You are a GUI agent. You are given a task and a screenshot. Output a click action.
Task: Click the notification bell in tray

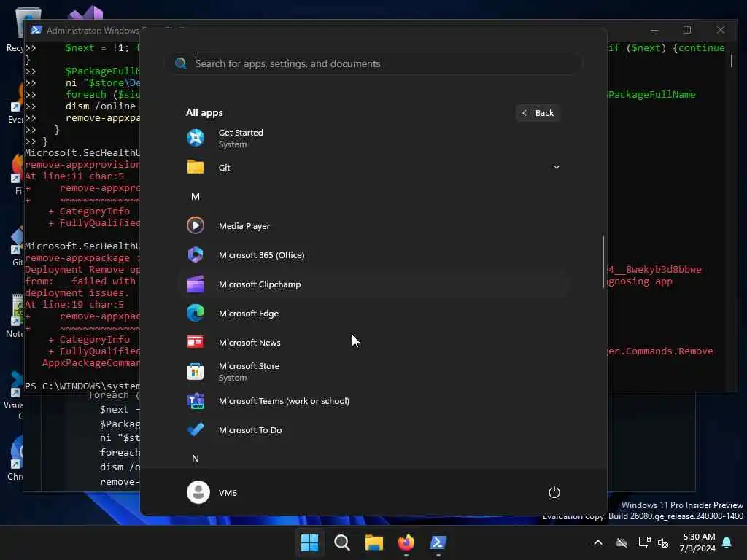(x=727, y=542)
